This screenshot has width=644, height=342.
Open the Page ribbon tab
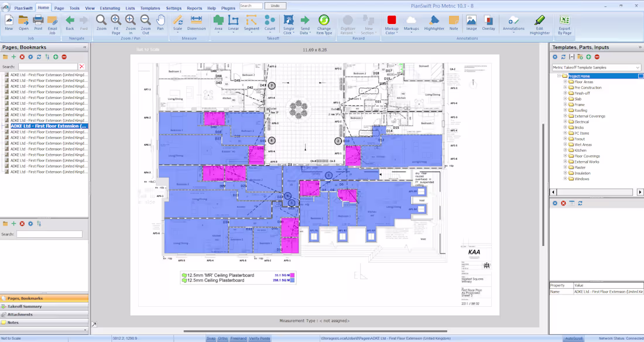tap(59, 8)
